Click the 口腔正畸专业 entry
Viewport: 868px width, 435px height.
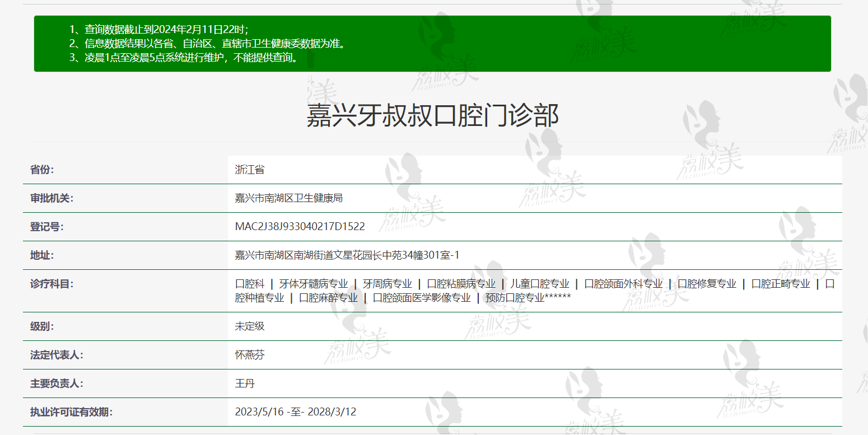pyautogui.click(x=781, y=284)
